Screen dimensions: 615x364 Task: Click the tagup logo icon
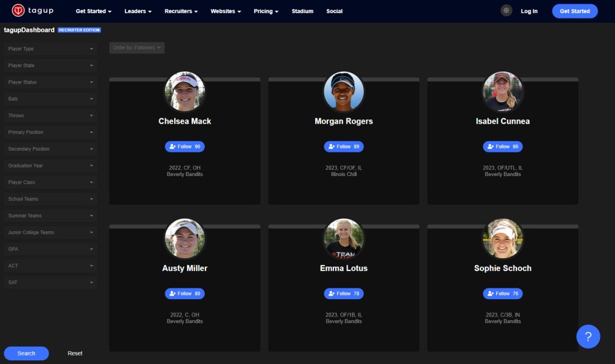click(x=18, y=11)
